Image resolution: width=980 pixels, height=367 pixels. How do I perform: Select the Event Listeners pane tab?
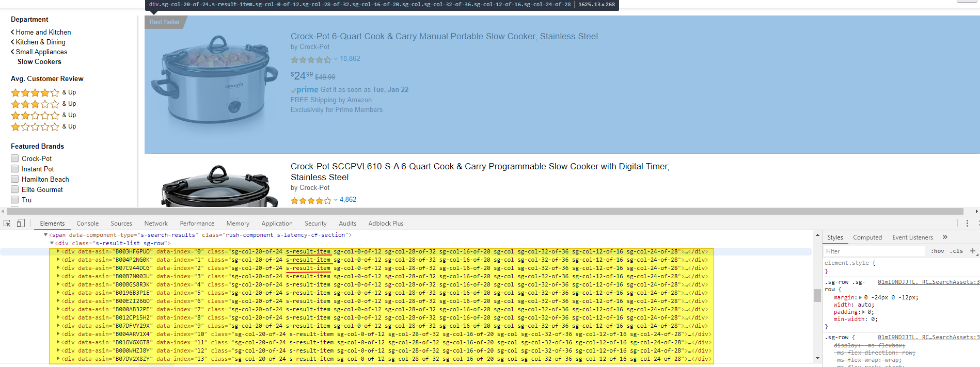pyautogui.click(x=913, y=237)
